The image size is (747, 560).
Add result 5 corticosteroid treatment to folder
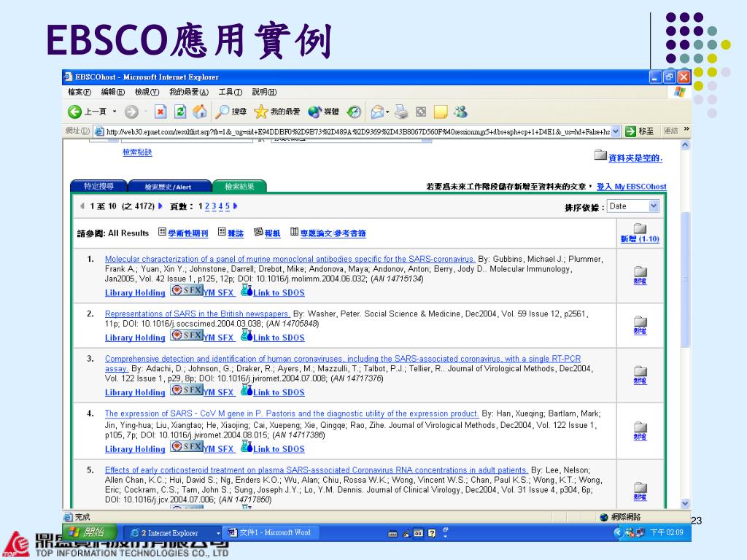[640, 492]
